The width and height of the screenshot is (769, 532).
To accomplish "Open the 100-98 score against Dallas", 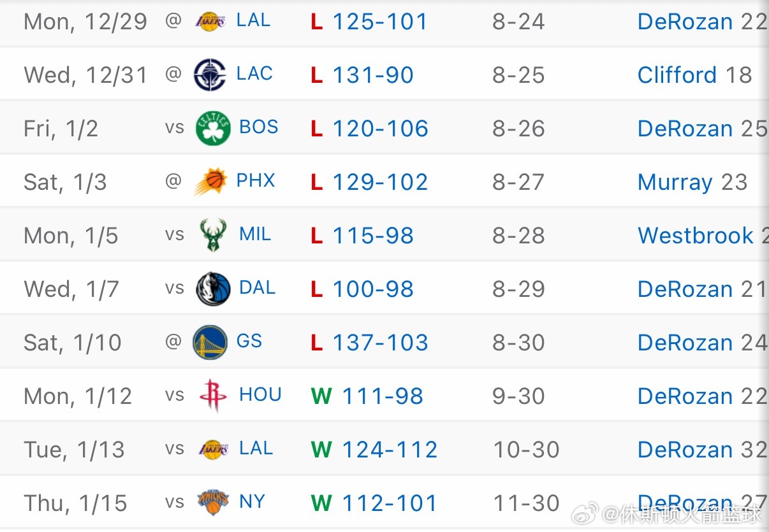I will (373, 289).
